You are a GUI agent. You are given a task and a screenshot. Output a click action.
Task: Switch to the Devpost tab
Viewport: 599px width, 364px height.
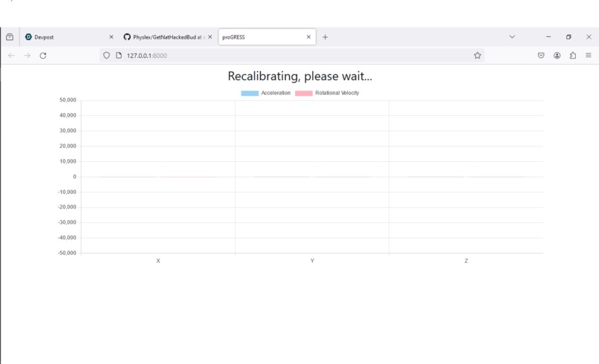click(69, 37)
